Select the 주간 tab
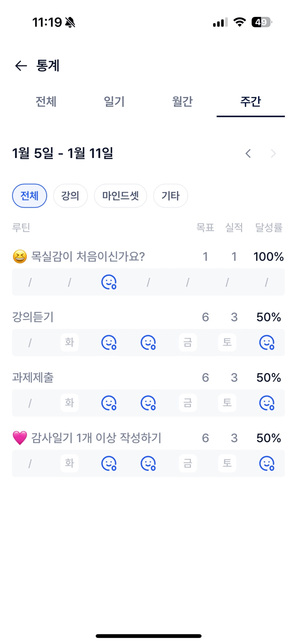 pyautogui.click(x=251, y=102)
